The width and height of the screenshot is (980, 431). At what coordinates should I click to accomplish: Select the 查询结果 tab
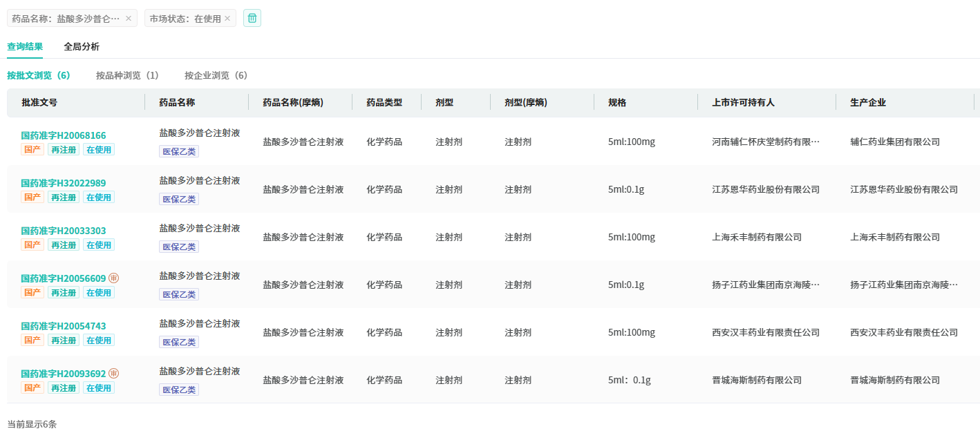pos(25,47)
